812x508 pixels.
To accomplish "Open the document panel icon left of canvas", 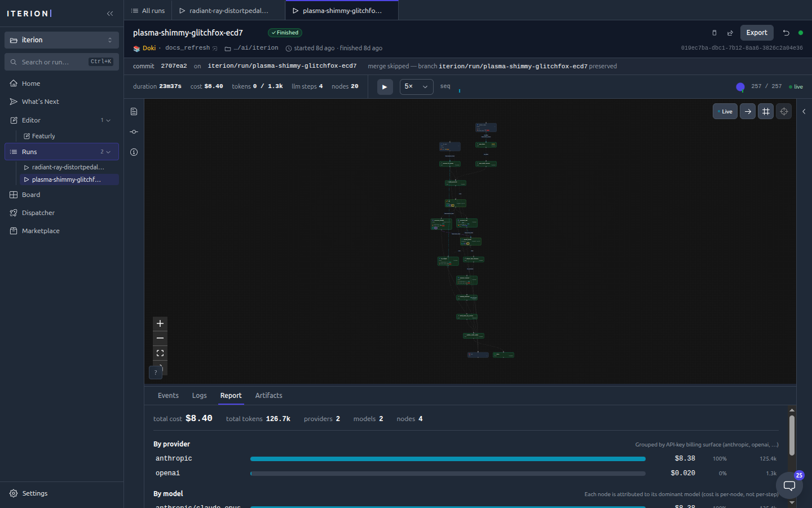I will click(134, 112).
